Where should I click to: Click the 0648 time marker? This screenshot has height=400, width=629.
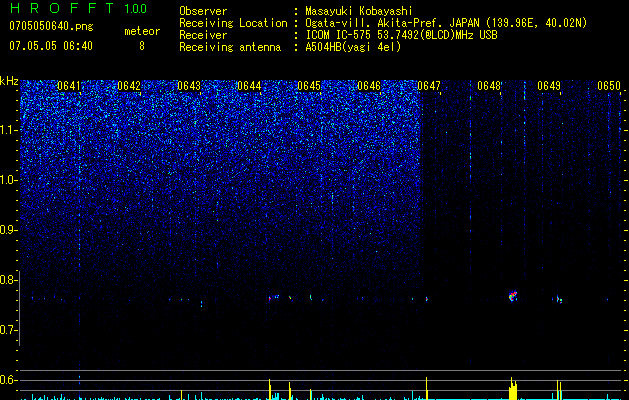tap(489, 86)
